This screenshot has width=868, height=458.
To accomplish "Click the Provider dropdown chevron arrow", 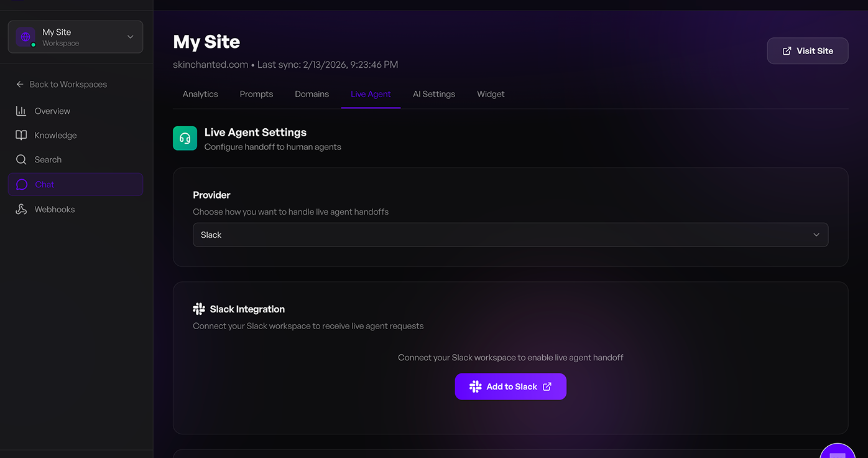I will 816,235.
